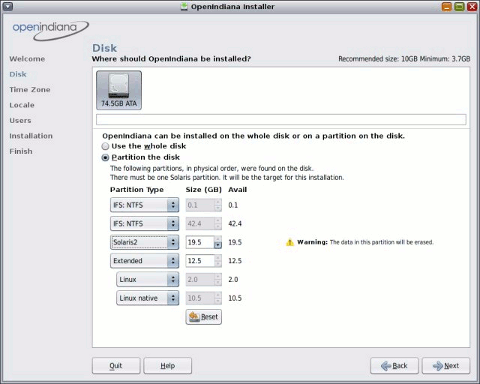
Task: Select the Time Zone step in sidebar
Action: pyautogui.click(x=30, y=90)
